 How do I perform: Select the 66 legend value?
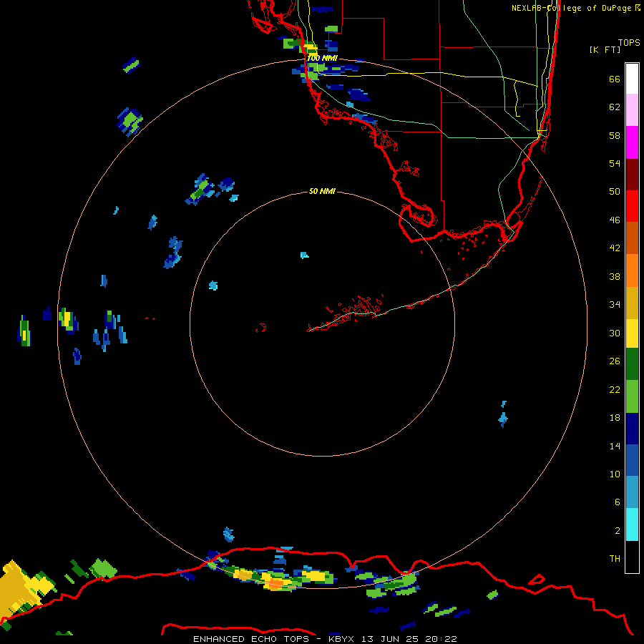615,79
